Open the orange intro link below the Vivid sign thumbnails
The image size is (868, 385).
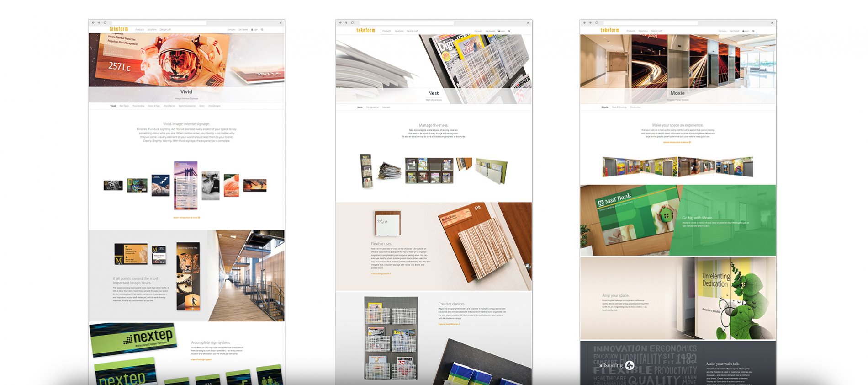tap(186, 218)
